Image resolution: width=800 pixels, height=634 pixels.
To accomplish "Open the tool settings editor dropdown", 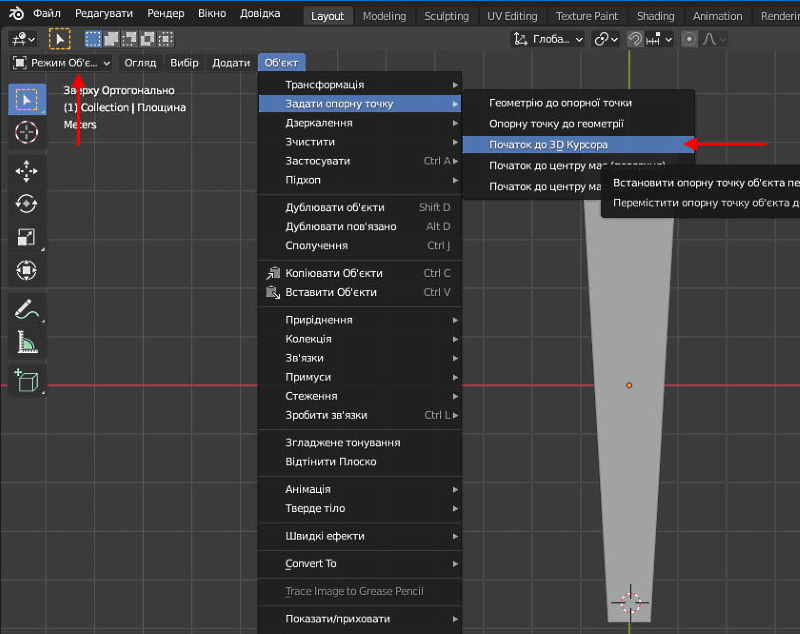I will pyautogui.click(x=23, y=39).
